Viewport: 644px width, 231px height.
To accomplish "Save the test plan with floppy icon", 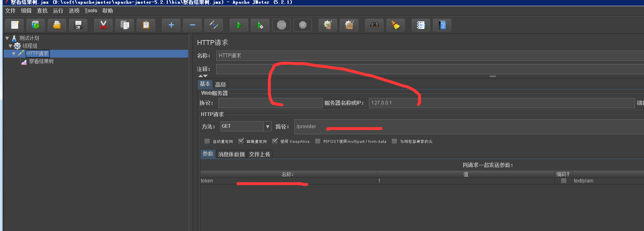I will [x=78, y=25].
